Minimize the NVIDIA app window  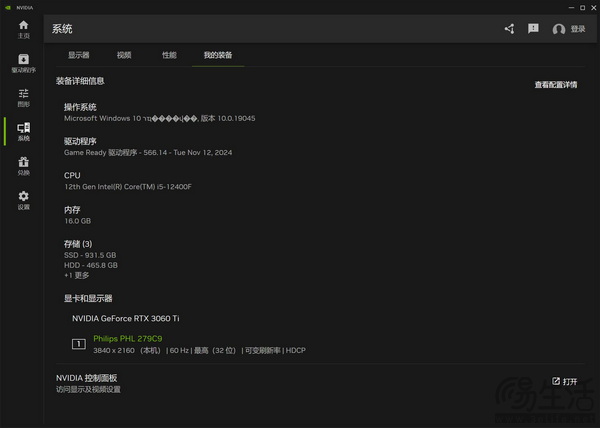[x=571, y=7]
